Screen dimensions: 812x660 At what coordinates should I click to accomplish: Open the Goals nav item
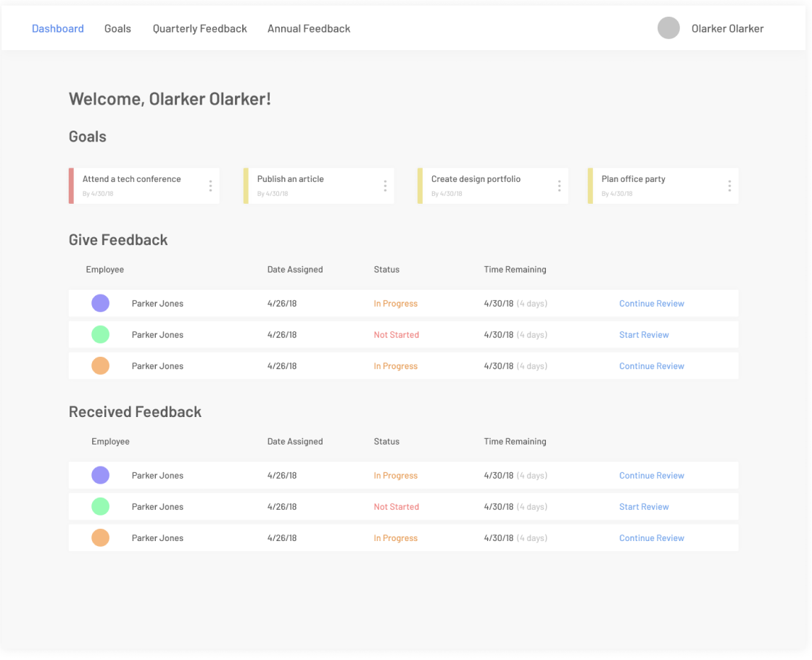(x=117, y=28)
